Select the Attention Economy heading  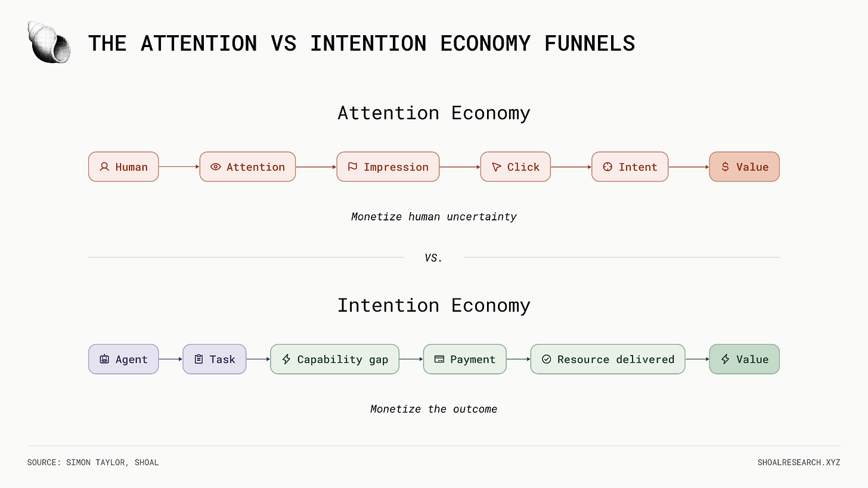[434, 113]
